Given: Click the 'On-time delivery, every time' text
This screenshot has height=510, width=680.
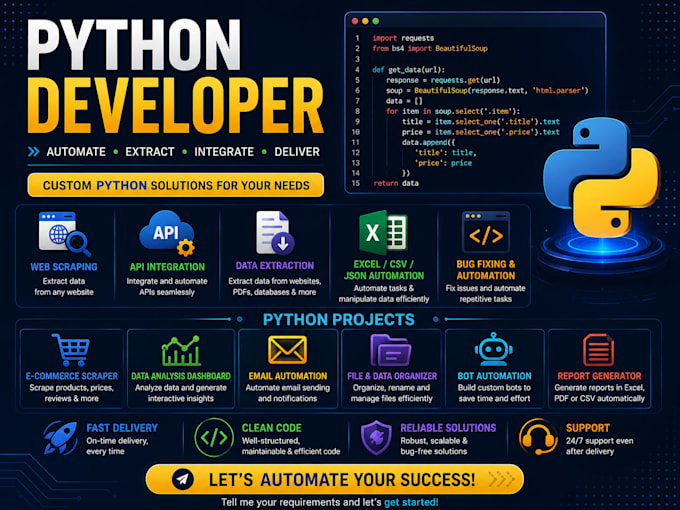Looking at the screenshot, I should pyautogui.click(x=117, y=446).
